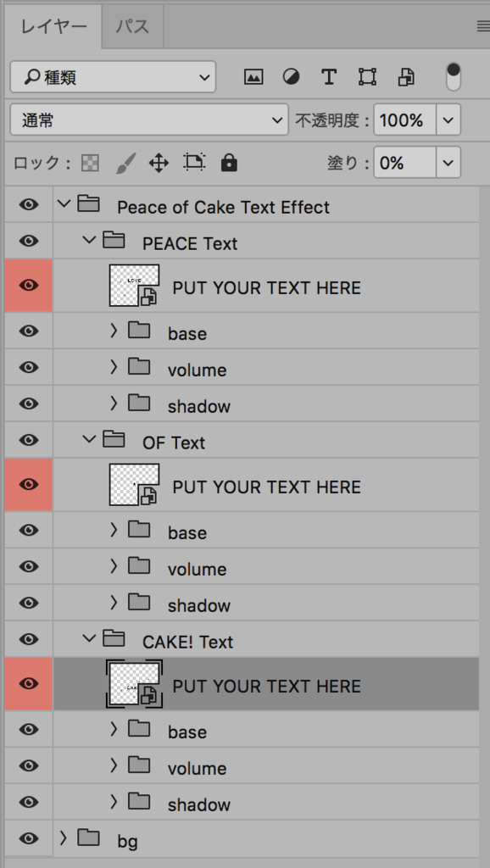The height and width of the screenshot is (868, 490).
Task: Hide the PEACE Text group visibility
Action: click(29, 241)
